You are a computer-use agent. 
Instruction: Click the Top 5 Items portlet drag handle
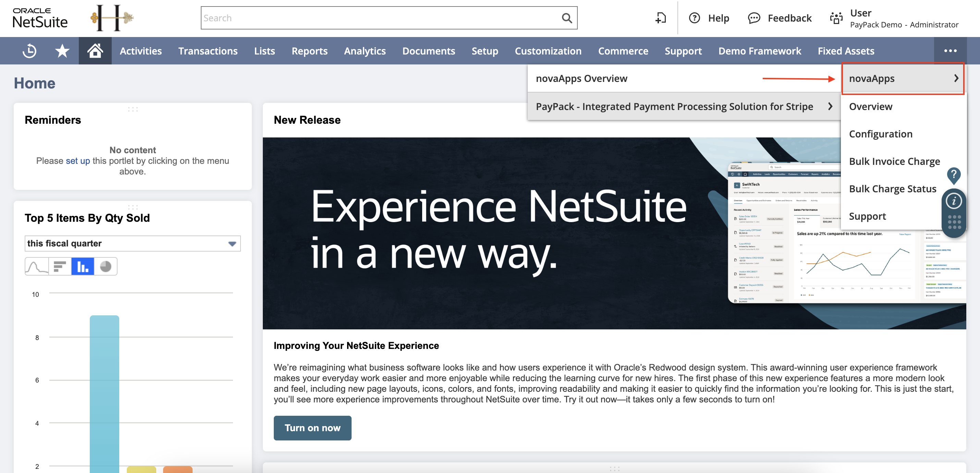pos(133,207)
